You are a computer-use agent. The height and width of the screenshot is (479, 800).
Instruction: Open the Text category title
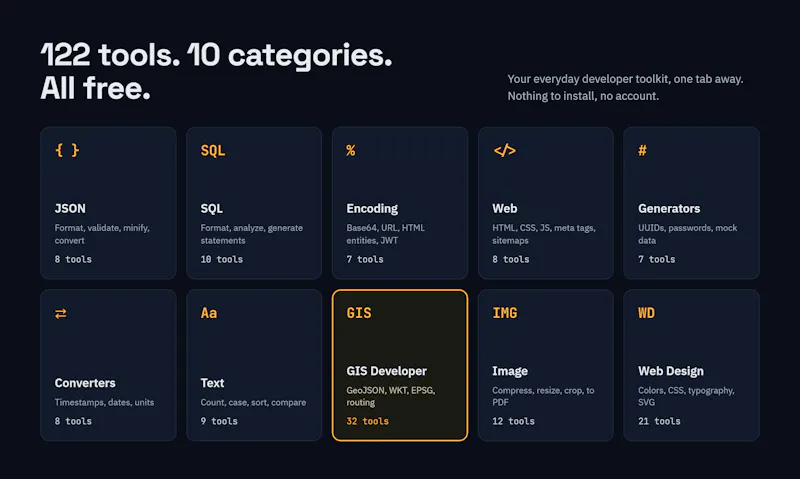pos(212,383)
